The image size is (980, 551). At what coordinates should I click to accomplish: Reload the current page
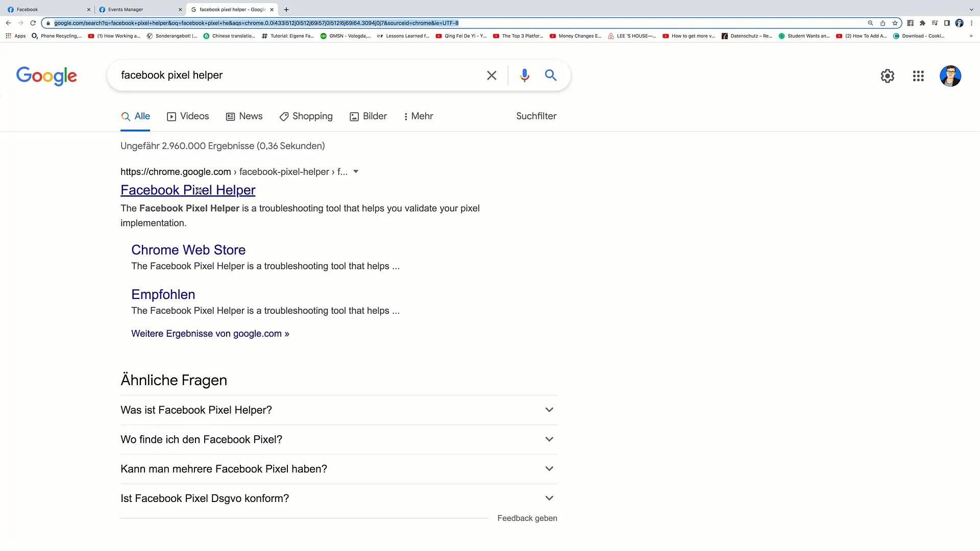point(33,23)
